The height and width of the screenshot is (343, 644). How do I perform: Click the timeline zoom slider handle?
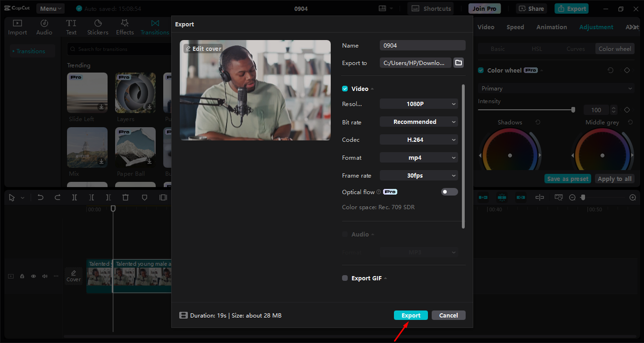pos(583,198)
